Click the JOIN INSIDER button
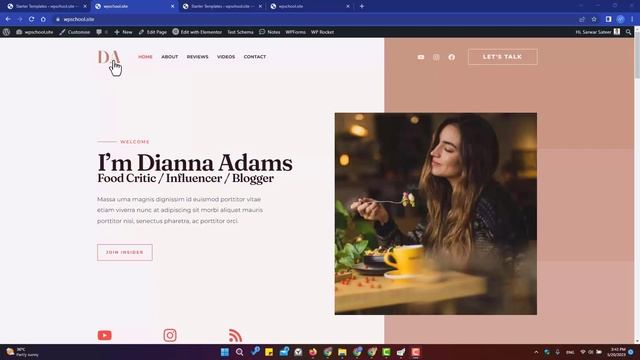Screen dimensions: 640x360 (x=125, y=252)
